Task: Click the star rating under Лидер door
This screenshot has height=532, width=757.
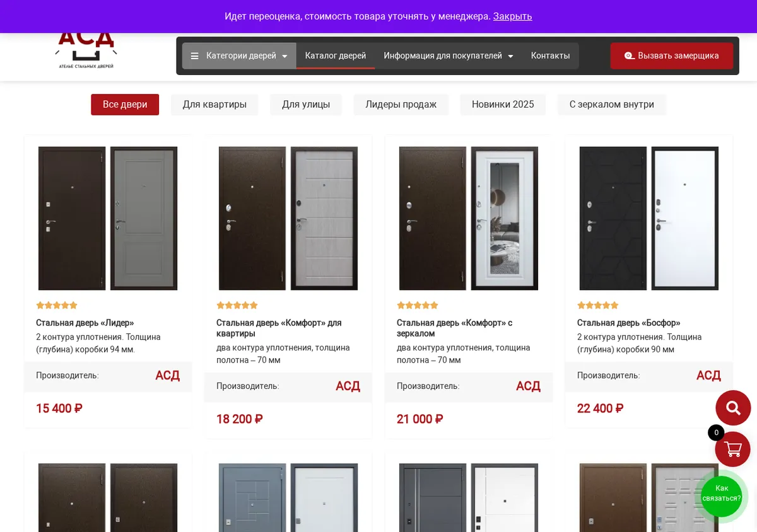Action: (57, 305)
